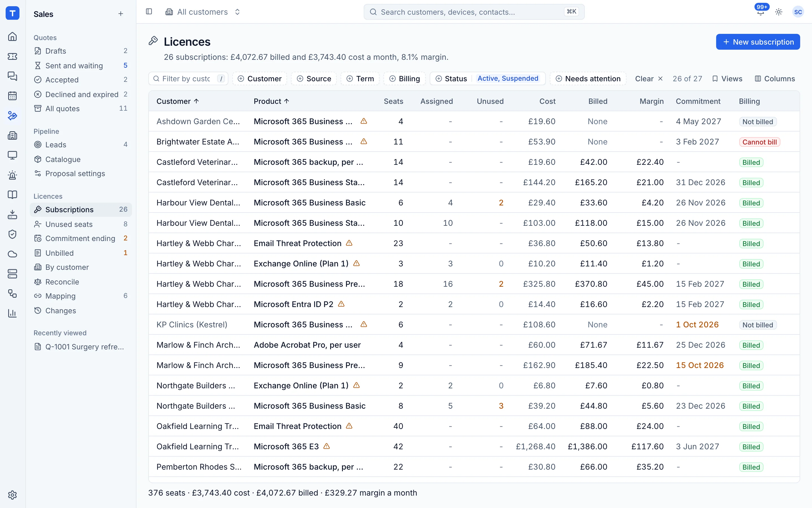The height and width of the screenshot is (508, 812).
Task: Open the Billing filter
Action: (404, 79)
